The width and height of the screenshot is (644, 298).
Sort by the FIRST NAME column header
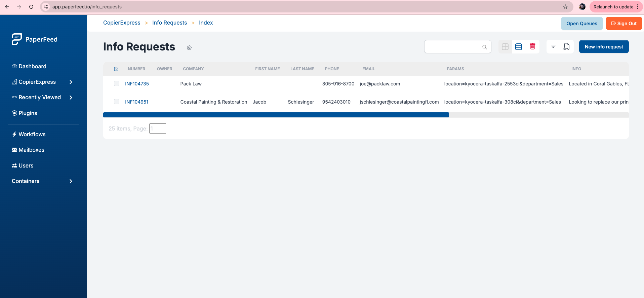click(267, 69)
